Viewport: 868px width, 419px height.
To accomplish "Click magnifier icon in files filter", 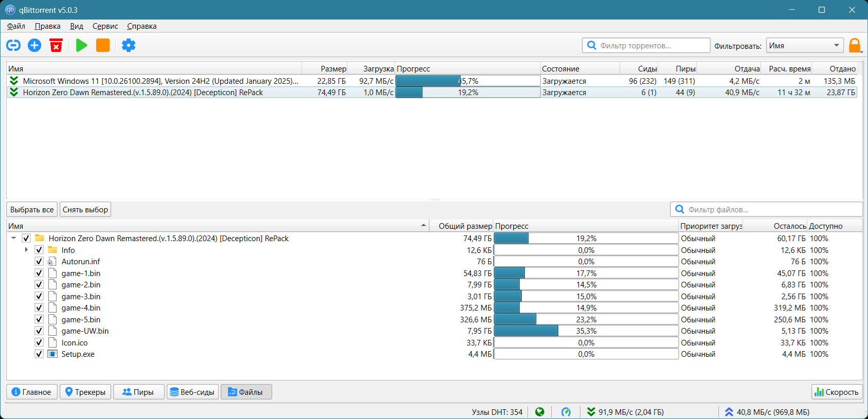I will [680, 209].
